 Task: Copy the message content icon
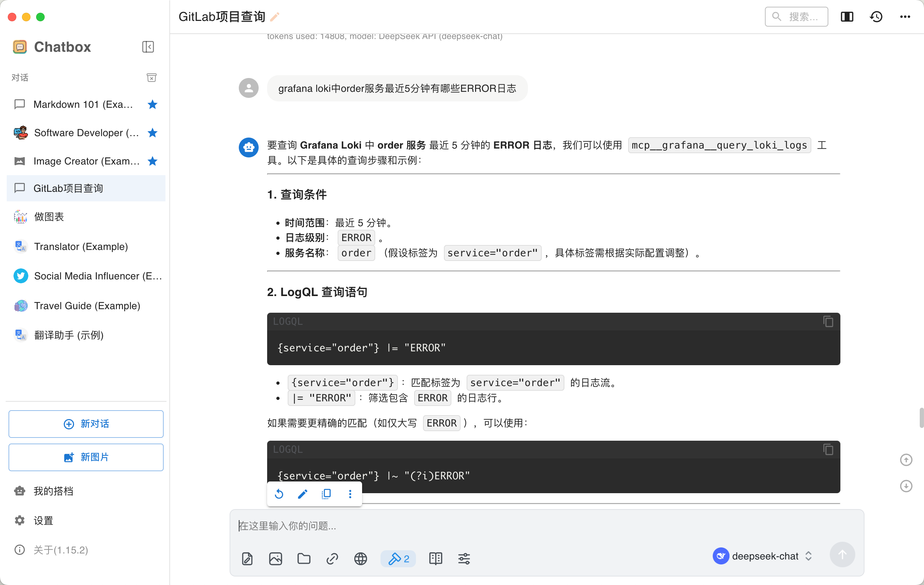pos(326,494)
